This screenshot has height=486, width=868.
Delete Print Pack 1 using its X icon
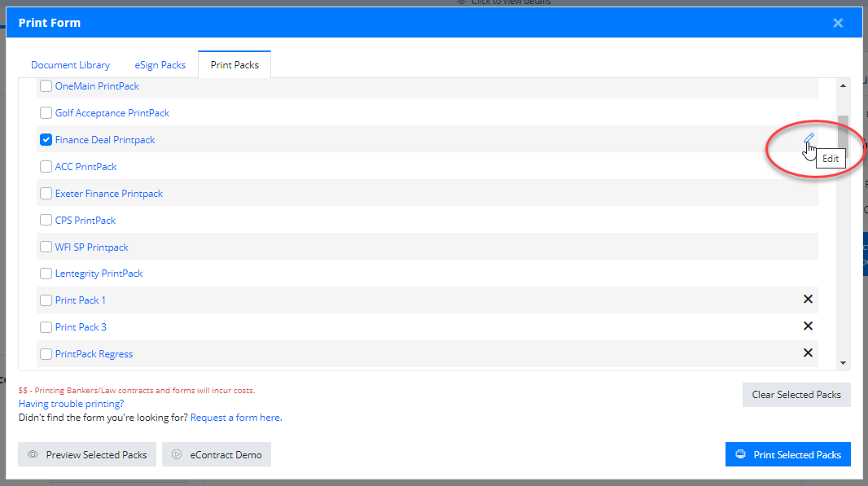coord(809,300)
